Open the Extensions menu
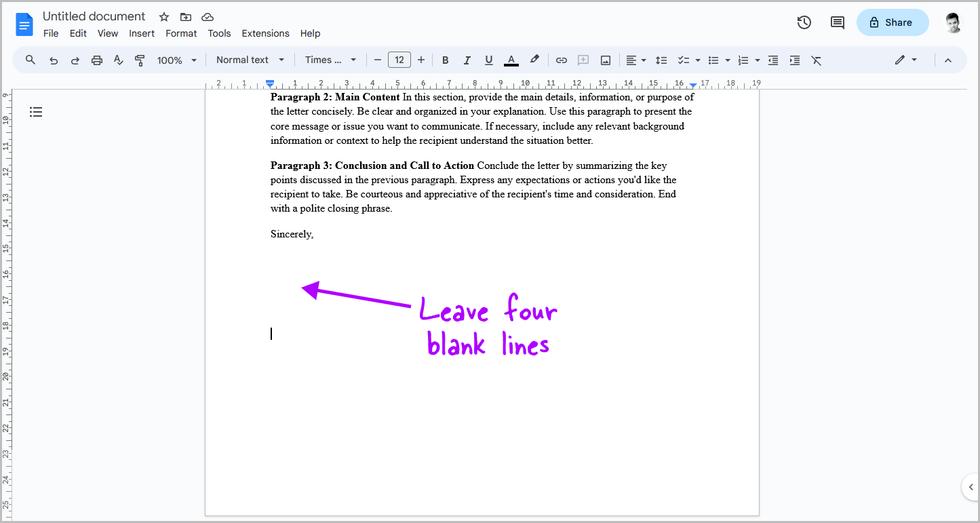 pos(265,33)
